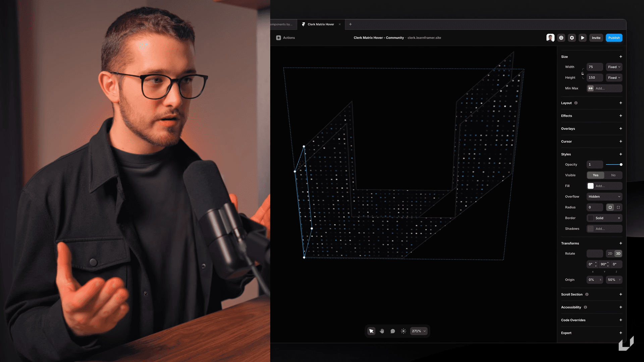The image size is (644, 362).
Task: Set Visible to Yes
Action: click(x=595, y=175)
